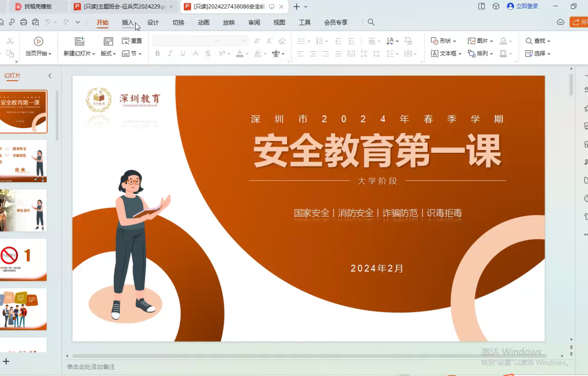Click the 立即登录 login button

pyautogui.click(x=523, y=6)
